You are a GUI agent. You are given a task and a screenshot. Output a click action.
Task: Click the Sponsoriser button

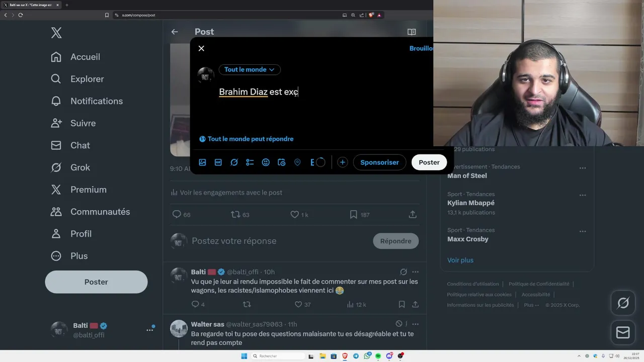coord(379,162)
